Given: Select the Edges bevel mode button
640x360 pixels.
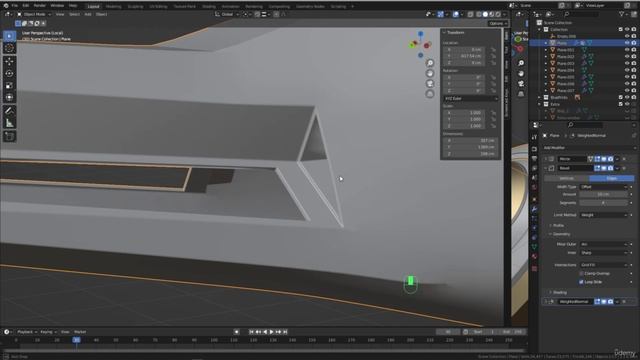Looking at the screenshot, I should [611, 178].
